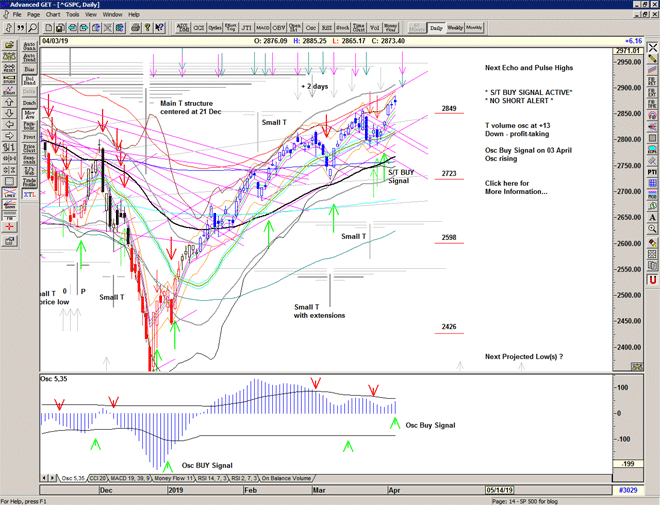
Task: Click the Stoch indicator toolbar button
Action: click(343, 27)
